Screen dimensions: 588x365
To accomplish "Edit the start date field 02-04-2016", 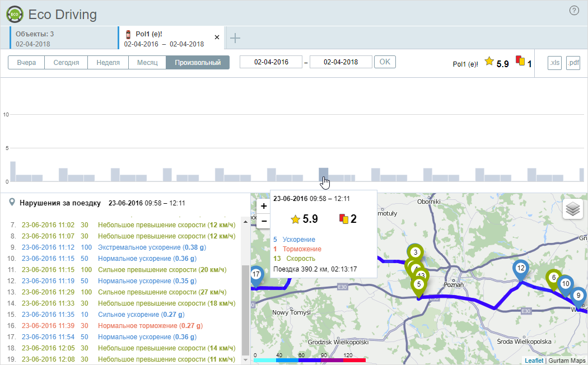I will click(x=271, y=62).
